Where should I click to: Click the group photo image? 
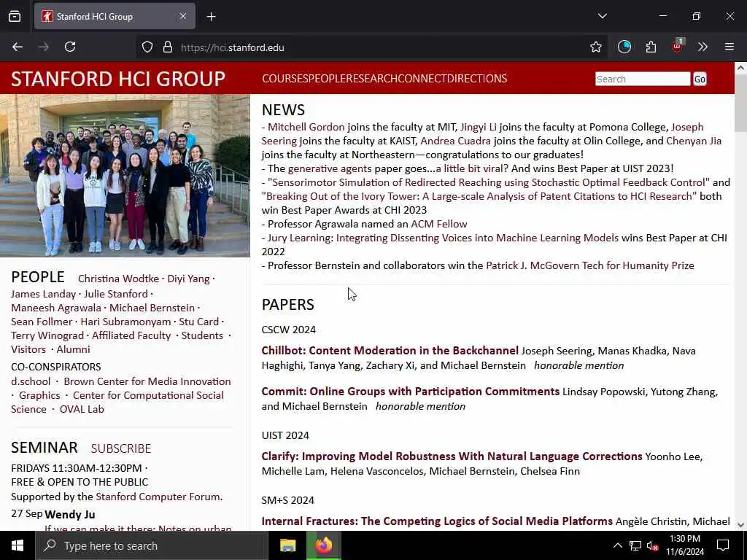point(125,176)
